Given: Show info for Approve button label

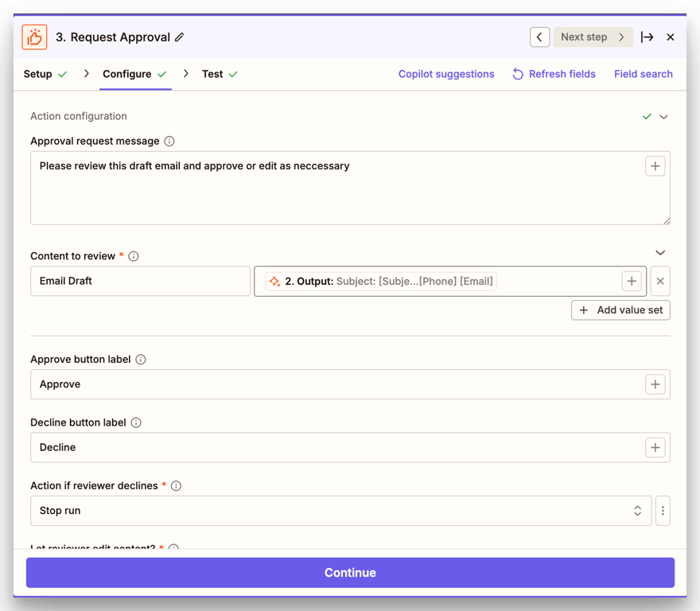Looking at the screenshot, I should [141, 360].
